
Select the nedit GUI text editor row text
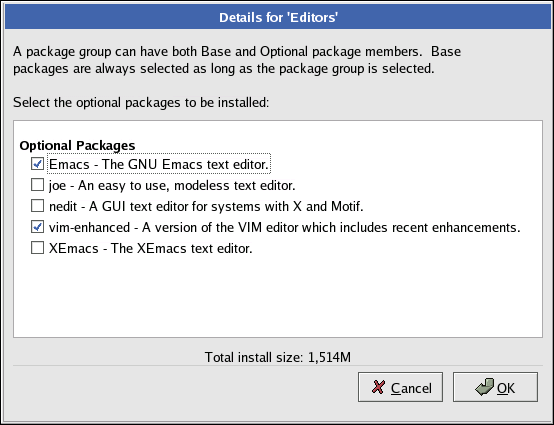point(206,206)
